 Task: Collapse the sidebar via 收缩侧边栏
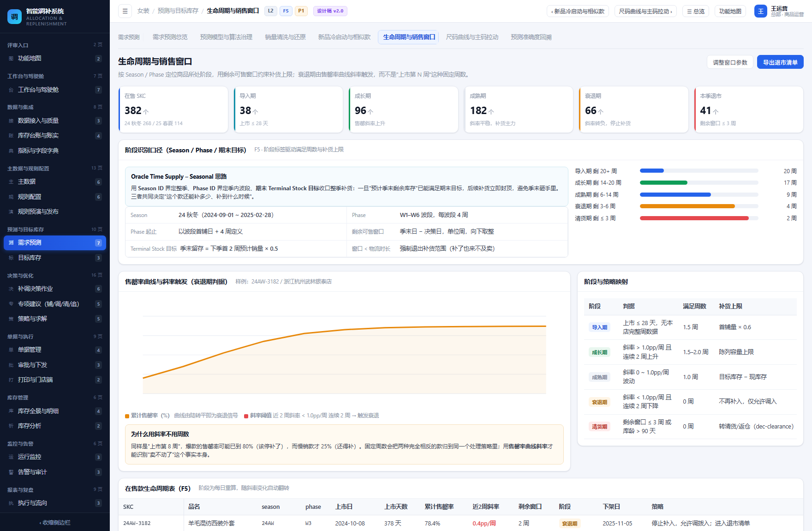click(x=55, y=523)
